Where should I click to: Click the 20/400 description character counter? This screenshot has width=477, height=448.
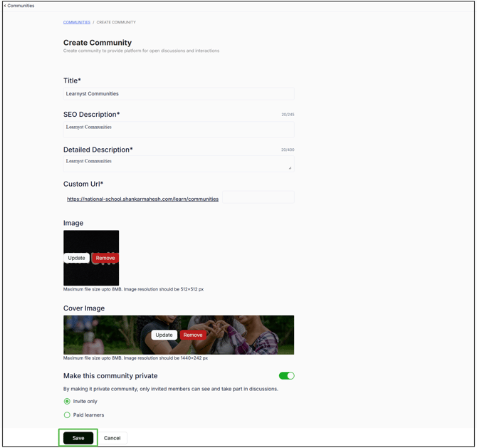(288, 150)
